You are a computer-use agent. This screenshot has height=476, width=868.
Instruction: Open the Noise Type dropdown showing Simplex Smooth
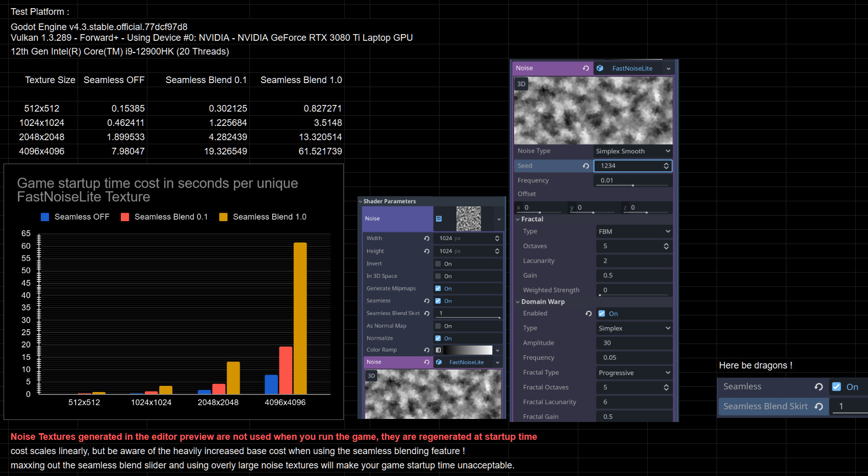pyautogui.click(x=633, y=151)
